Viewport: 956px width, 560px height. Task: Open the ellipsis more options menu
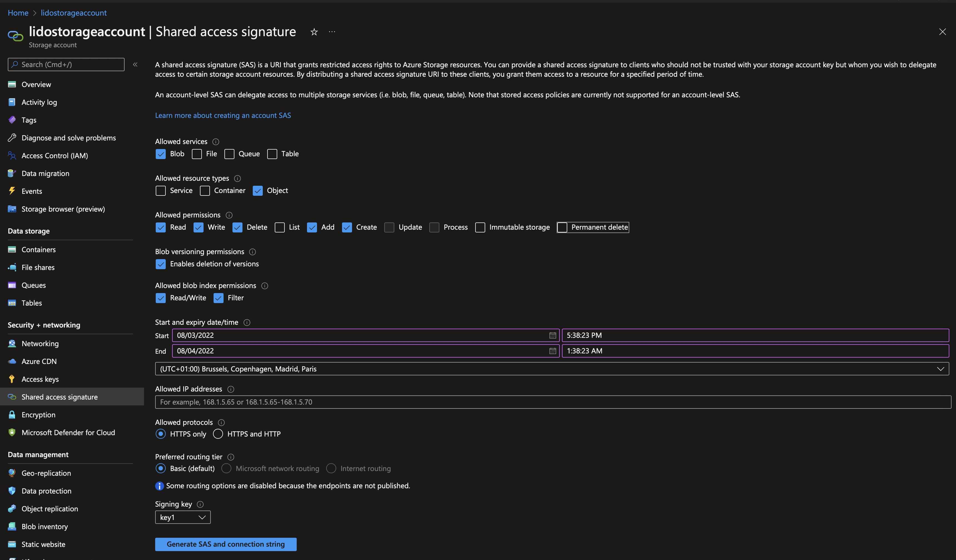332,32
